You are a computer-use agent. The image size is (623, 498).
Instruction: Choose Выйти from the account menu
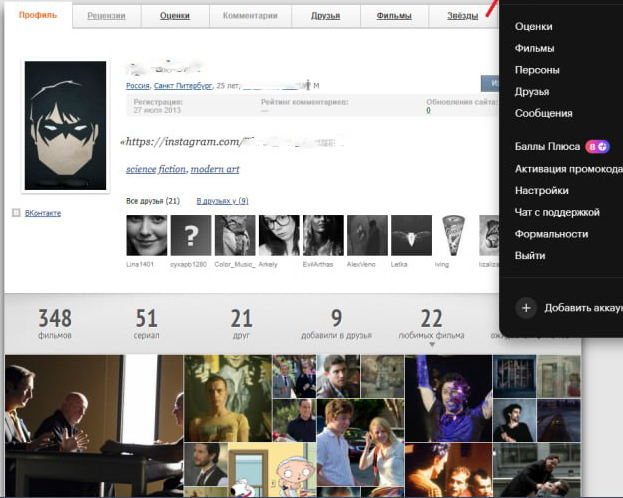click(530, 256)
